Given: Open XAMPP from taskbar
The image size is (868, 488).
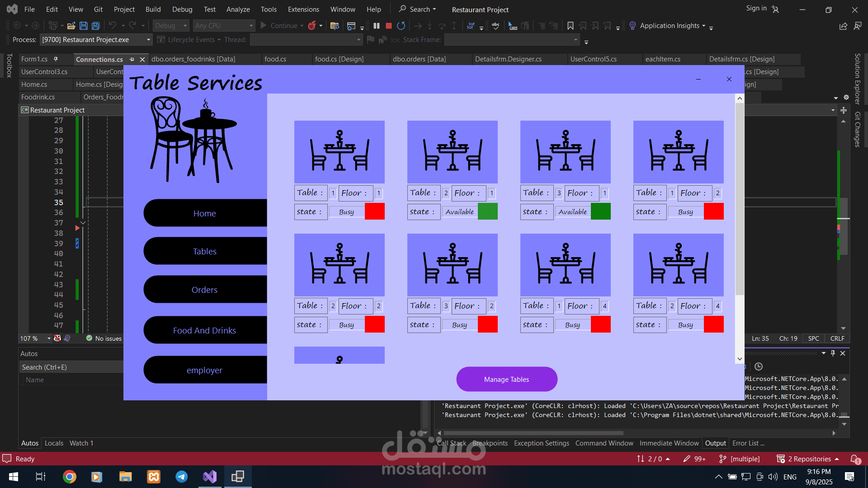Looking at the screenshot, I should click(x=154, y=477).
